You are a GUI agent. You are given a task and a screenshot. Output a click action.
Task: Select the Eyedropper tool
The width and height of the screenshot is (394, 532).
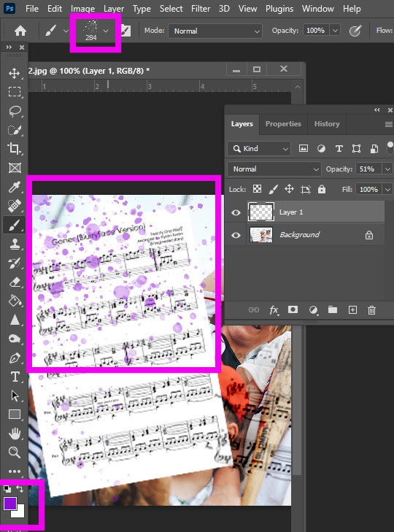pos(15,187)
